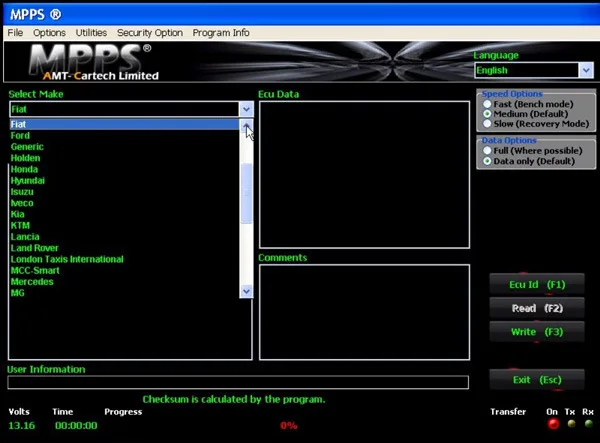Open the Language dropdown
Image resolution: width=600 pixels, height=443 pixels.
point(585,70)
